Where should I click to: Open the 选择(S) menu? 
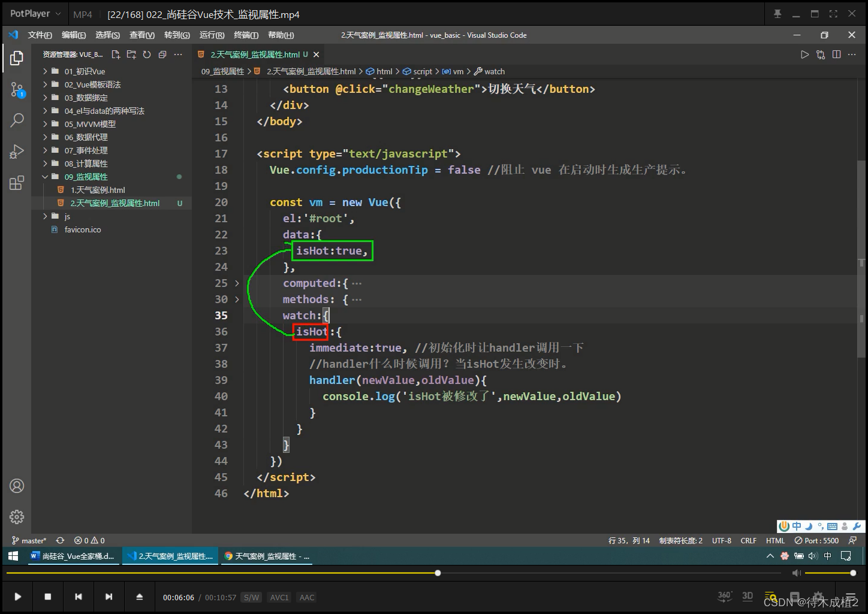coord(107,35)
